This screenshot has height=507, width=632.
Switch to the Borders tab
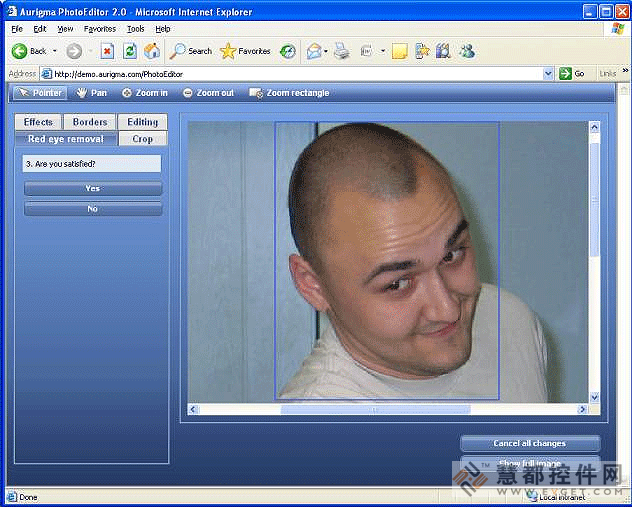coord(90,122)
